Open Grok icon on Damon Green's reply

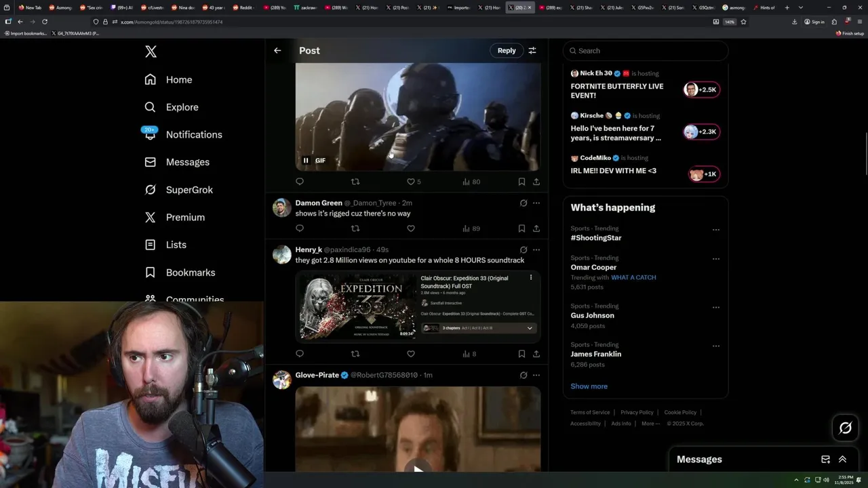click(x=524, y=203)
